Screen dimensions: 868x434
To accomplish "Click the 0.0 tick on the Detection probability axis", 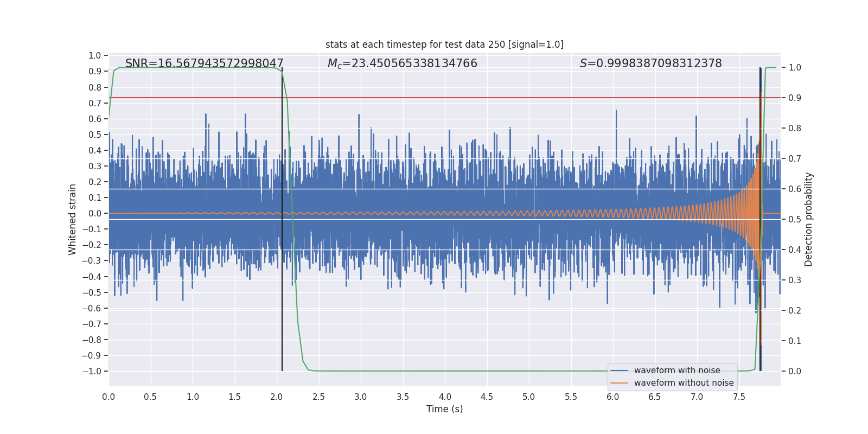I will 795,371.
